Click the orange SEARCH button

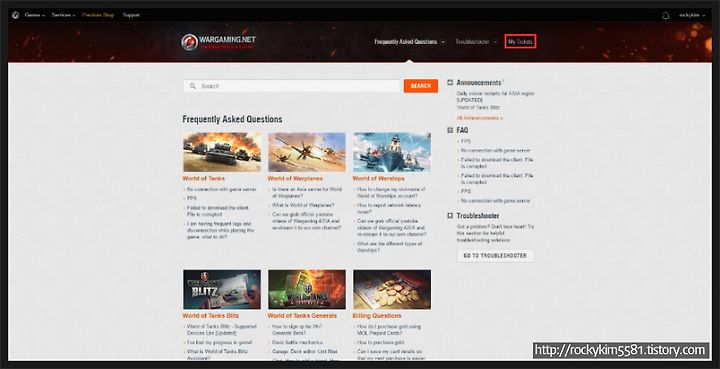421,86
